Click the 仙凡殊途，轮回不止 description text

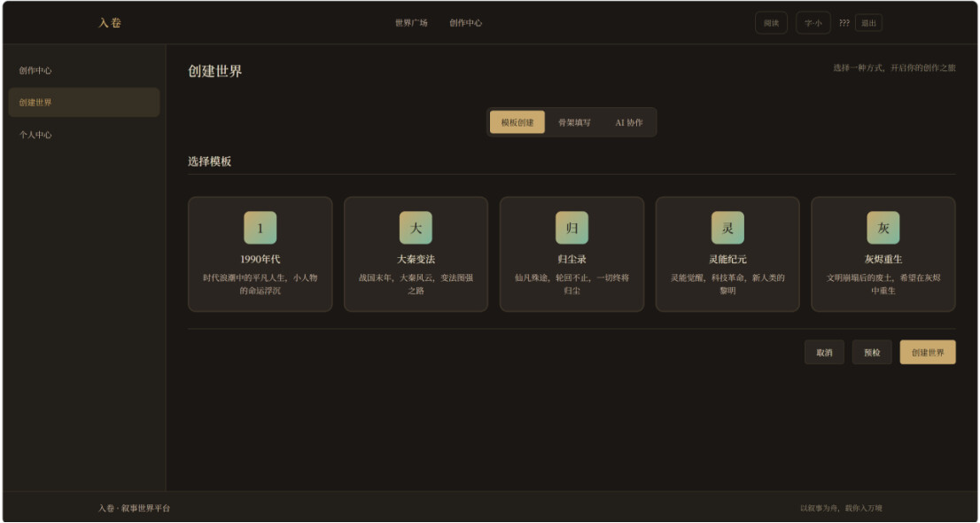572,284
